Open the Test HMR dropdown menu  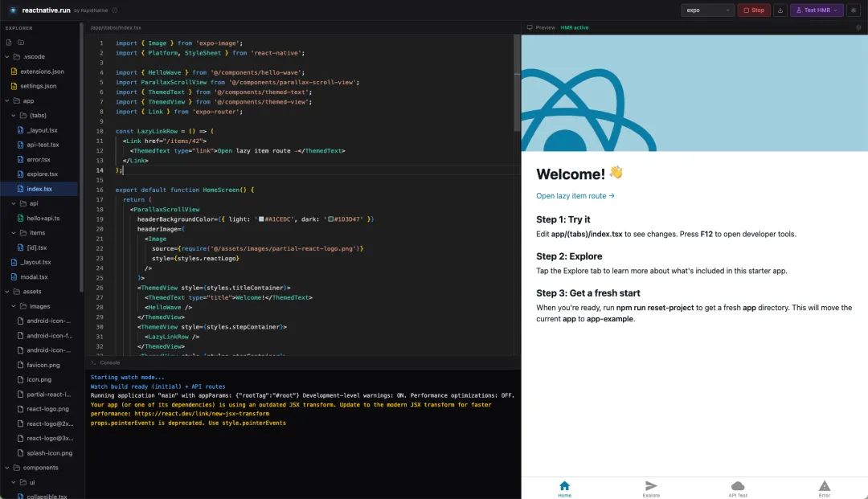pyautogui.click(x=816, y=10)
